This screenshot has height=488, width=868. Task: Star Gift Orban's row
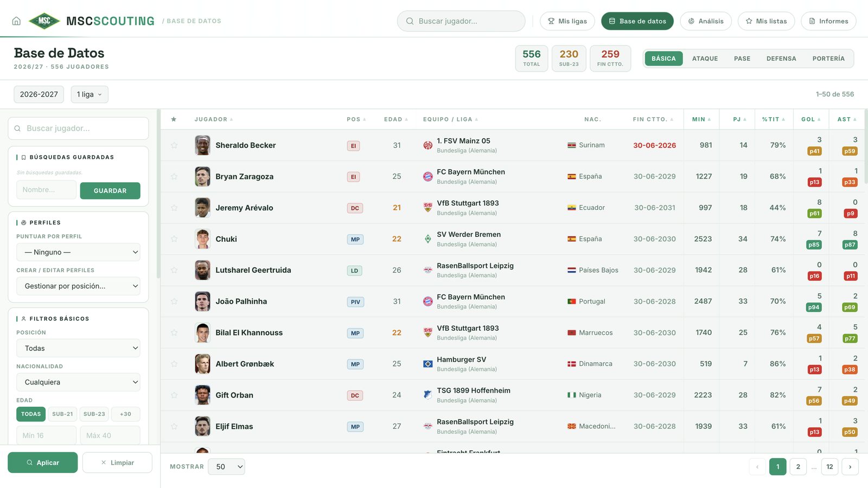pyautogui.click(x=174, y=395)
